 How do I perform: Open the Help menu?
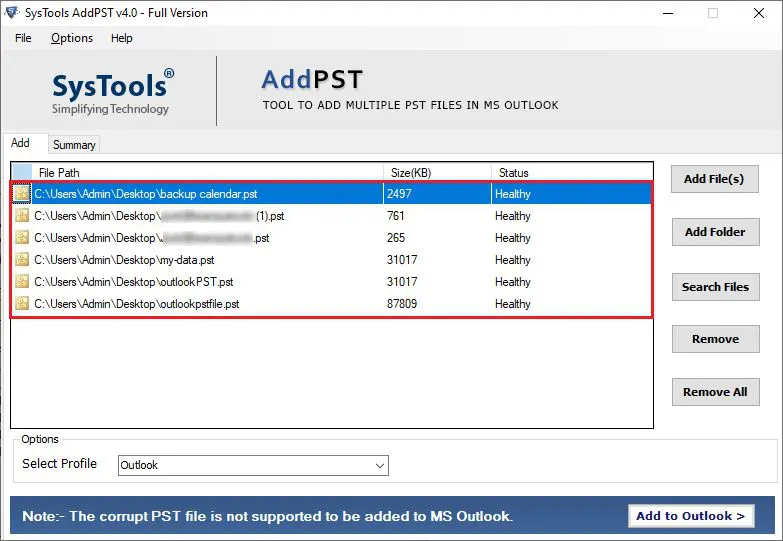point(121,38)
